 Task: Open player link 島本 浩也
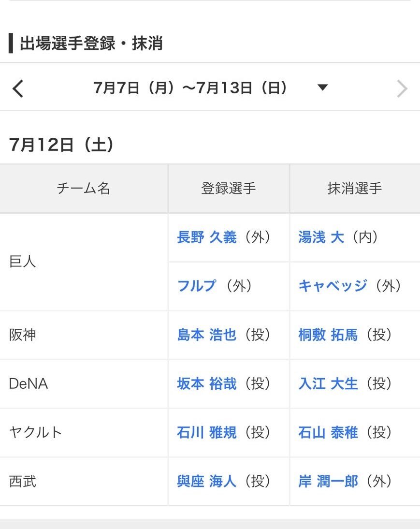click(x=207, y=335)
